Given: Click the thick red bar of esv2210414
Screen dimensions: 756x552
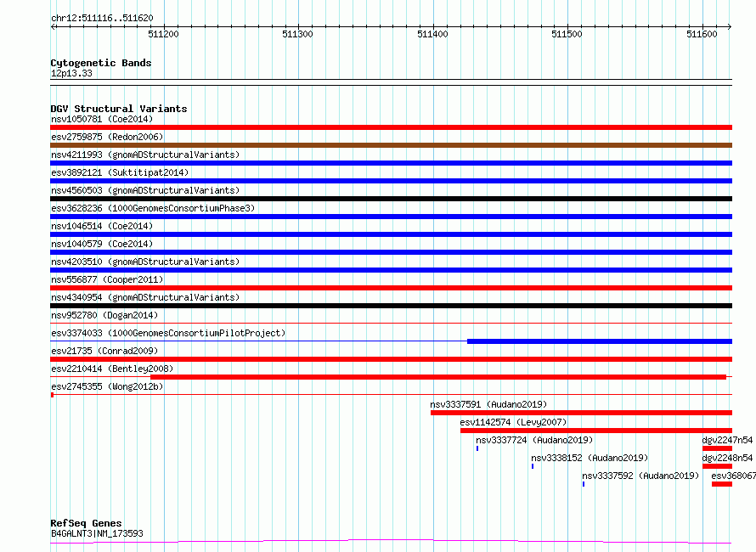Looking at the screenshot, I should tap(438, 377).
